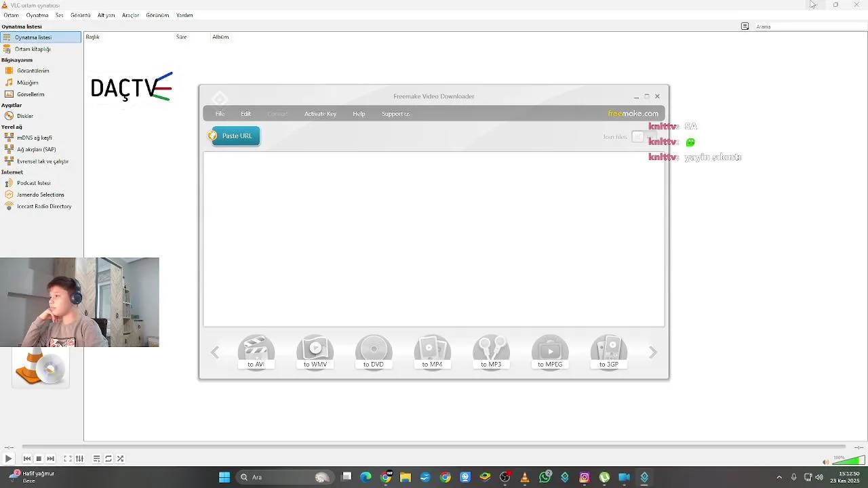Adjust the VLC volume slider
The width and height of the screenshot is (868, 488).
(848, 461)
